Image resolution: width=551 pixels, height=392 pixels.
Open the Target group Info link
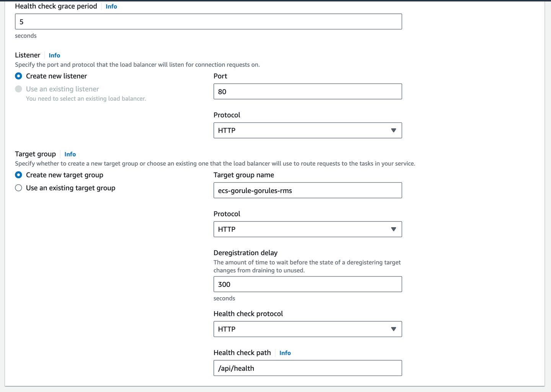(70, 154)
